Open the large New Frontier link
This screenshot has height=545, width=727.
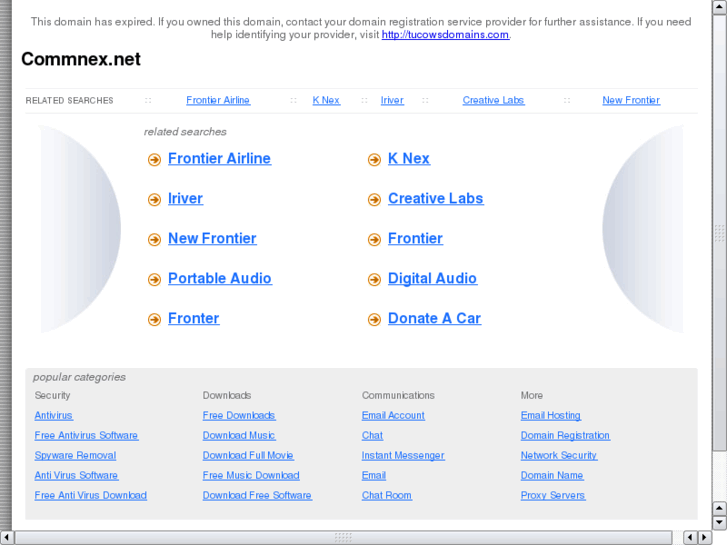212,238
